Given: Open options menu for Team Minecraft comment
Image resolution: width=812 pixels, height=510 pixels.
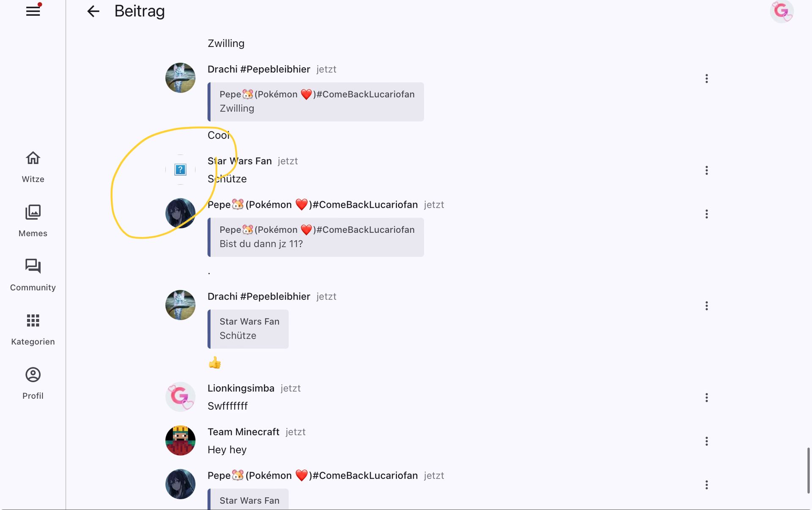Looking at the screenshot, I should pos(706,441).
